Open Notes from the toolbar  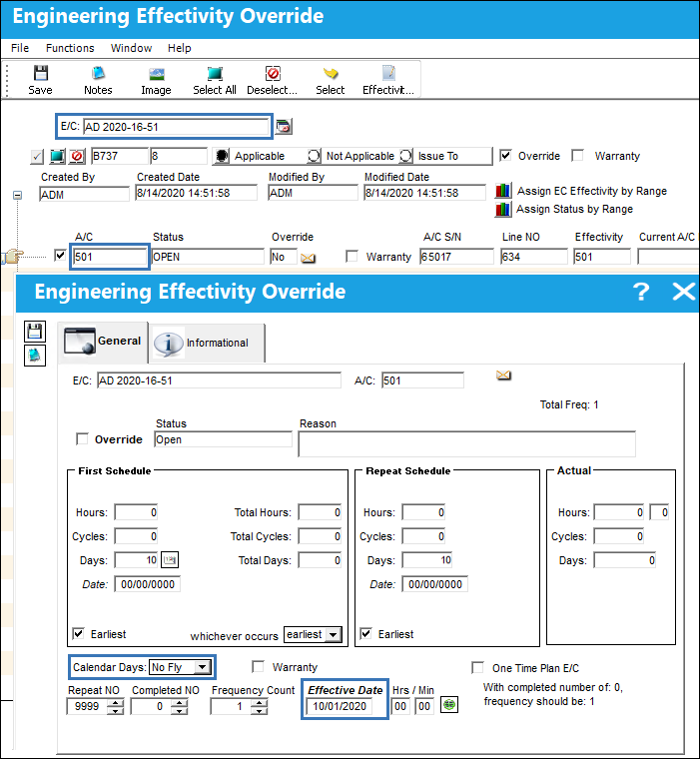coord(98,73)
